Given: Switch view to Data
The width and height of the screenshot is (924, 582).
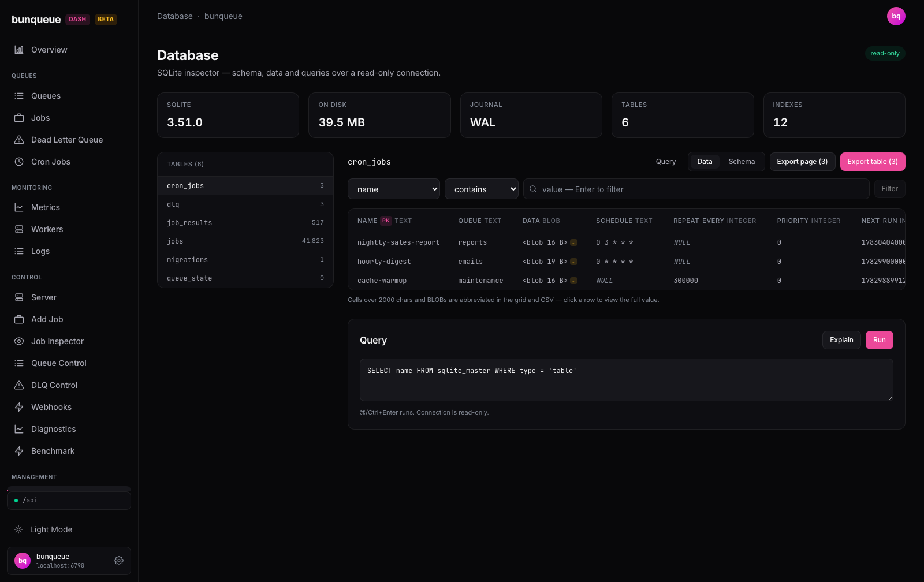Looking at the screenshot, I should click(x=705, y=162).
